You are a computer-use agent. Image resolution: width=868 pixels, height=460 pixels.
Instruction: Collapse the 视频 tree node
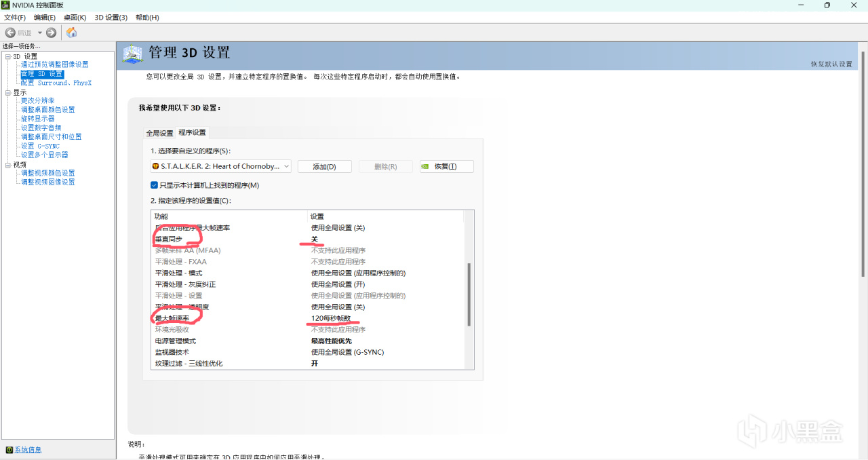(7, 165)
